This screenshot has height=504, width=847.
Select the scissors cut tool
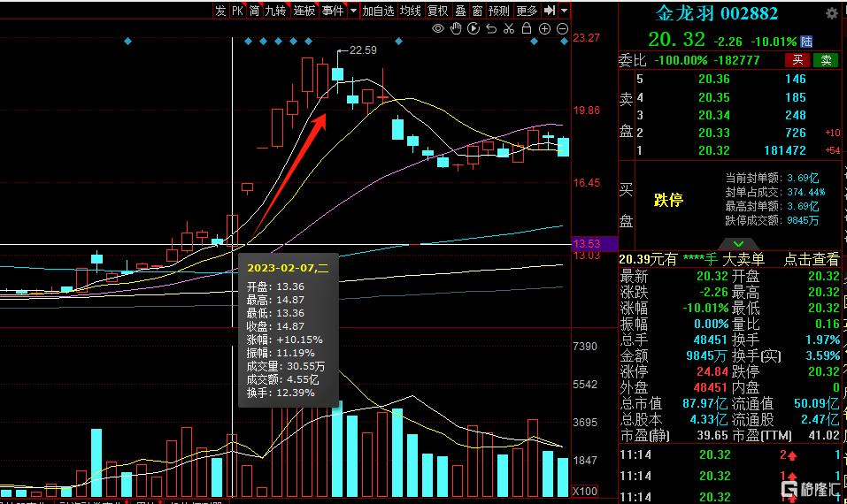tap(509, 28)
